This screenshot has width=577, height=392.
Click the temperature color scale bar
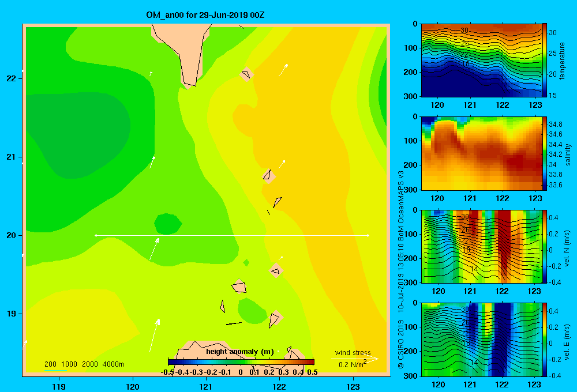pos(545,61)
